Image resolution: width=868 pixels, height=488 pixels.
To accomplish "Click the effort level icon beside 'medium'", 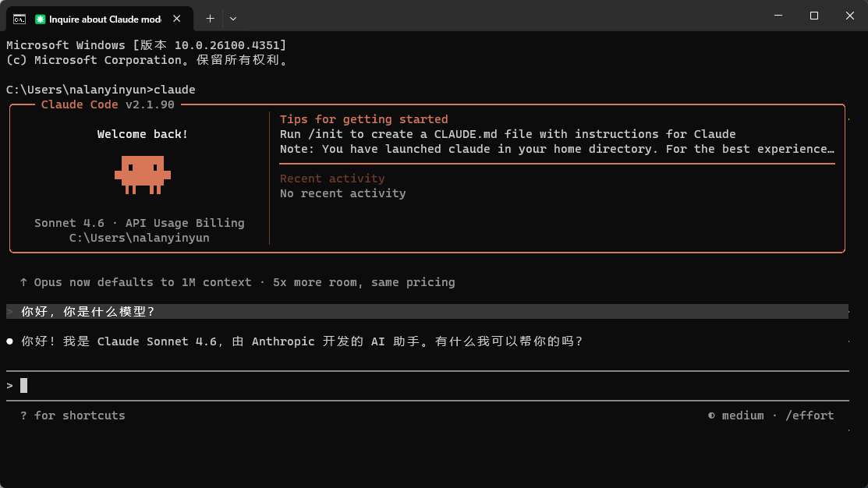I will pos(711,416).
